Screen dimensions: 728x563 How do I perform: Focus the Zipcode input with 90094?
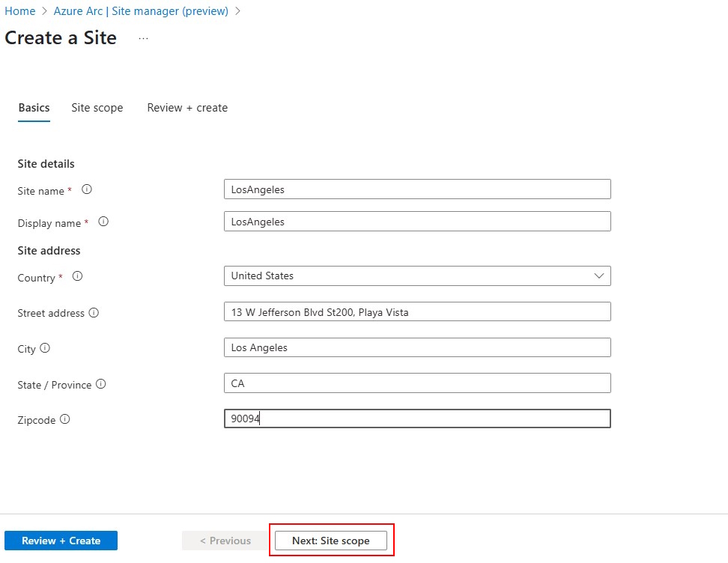[417, 419]
